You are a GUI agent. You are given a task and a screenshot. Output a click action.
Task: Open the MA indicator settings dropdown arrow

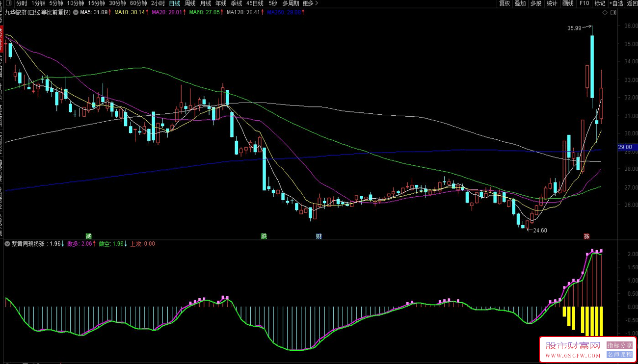point(76,12)
